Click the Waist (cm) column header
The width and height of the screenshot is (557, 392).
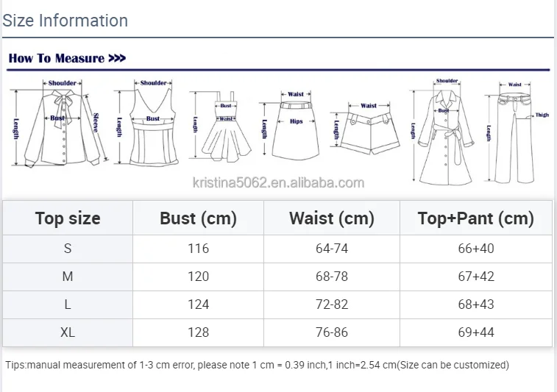332,218
